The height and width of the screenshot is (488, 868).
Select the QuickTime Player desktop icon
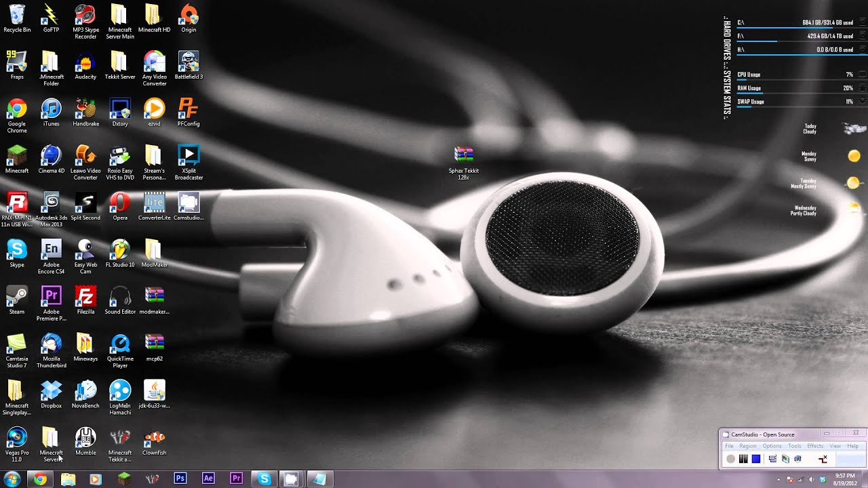[120, 350]
